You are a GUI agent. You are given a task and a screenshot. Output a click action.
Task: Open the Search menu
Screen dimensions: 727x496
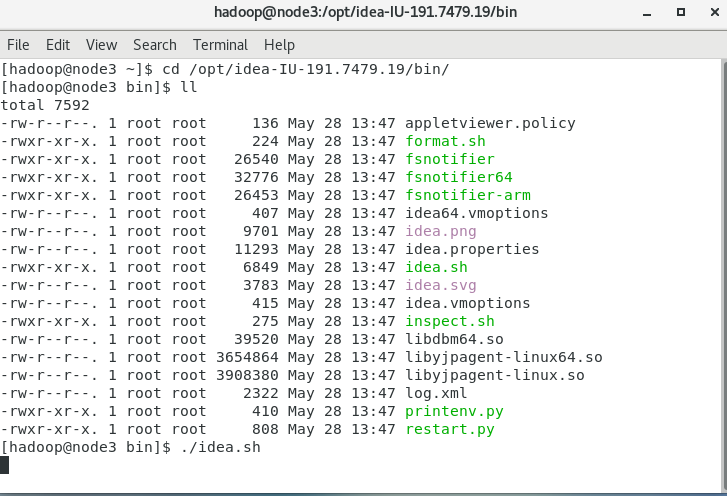click(x=154, y=45)
